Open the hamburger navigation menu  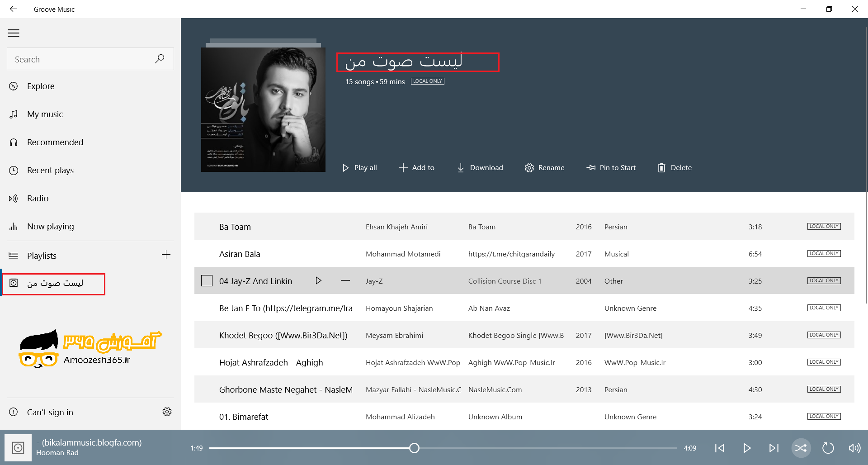[x=14, y=33]
